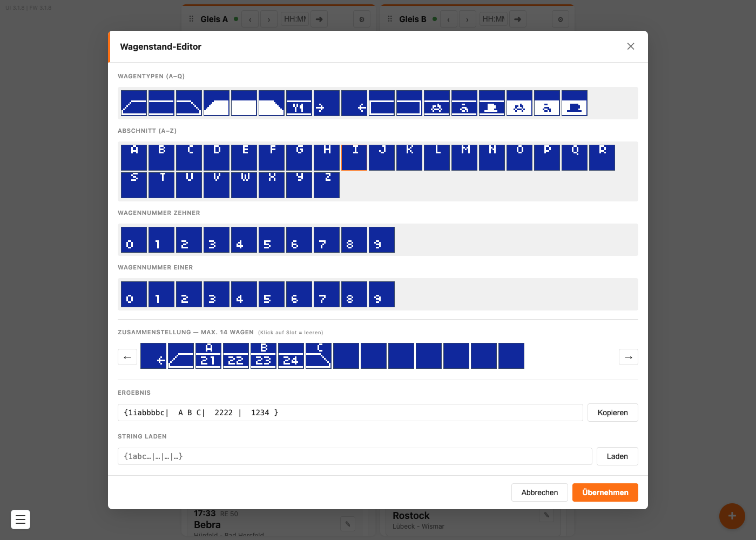Clear the composition slot numbered 24

coord(291,356)
